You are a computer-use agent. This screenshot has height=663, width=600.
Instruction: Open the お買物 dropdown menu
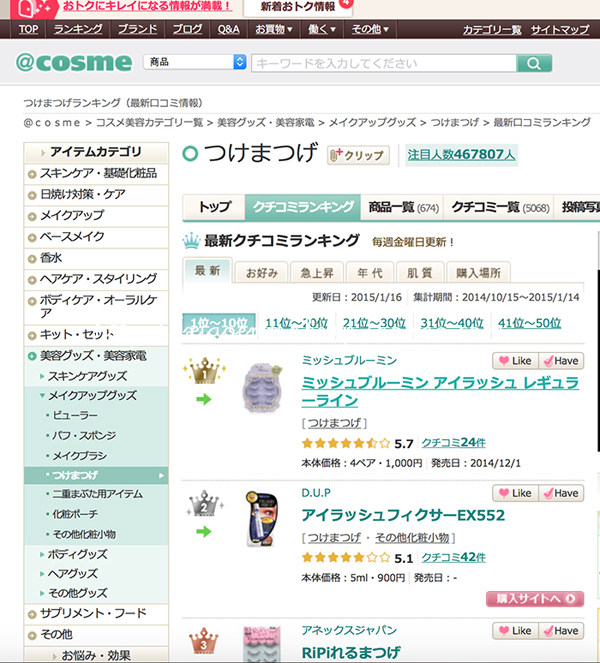point(274,29)
